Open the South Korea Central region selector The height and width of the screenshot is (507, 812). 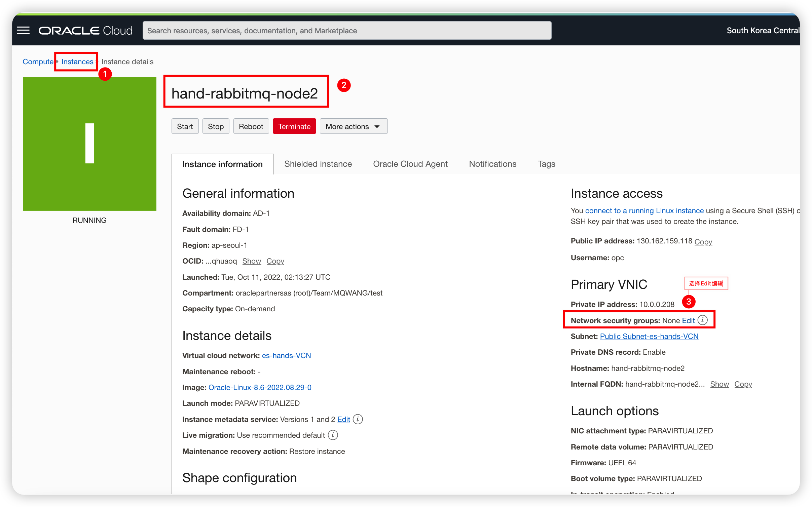click(763, 30)
